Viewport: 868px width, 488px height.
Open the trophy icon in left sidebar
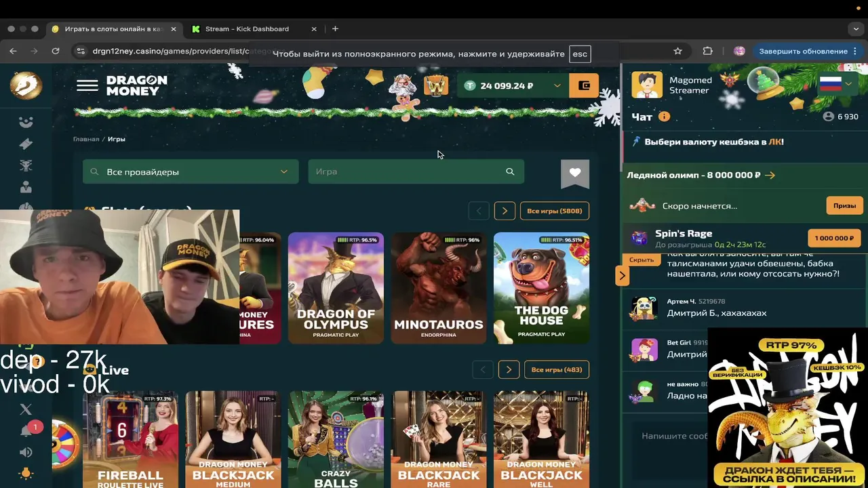point(26,165)
